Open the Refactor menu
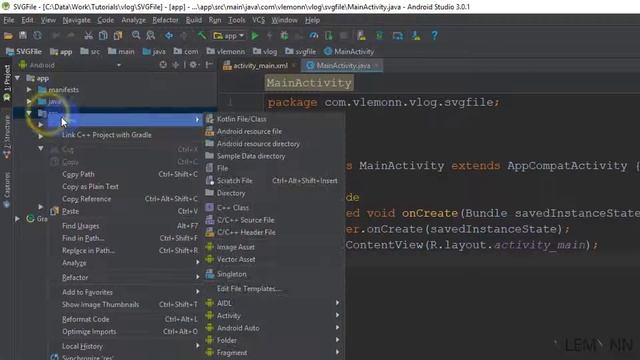Viewport: 640px width, 360px height. tap(165, 20)
